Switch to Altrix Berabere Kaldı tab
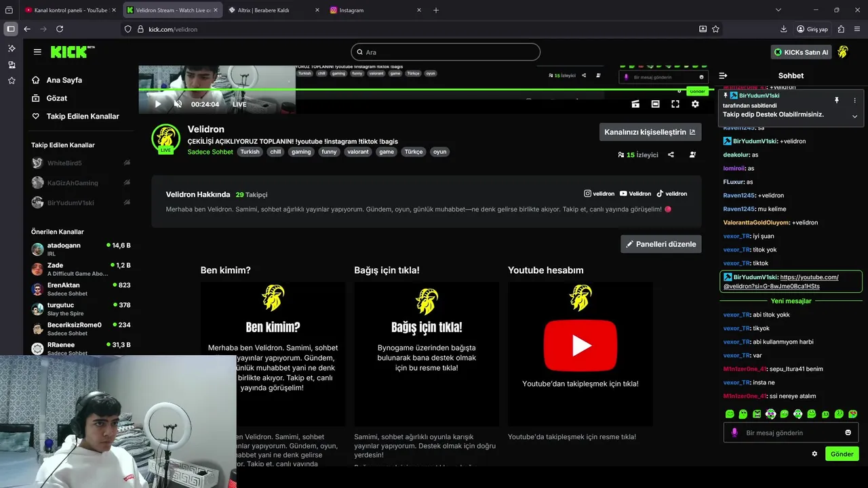This screenshot has height=488, width=868. point(273,10)
